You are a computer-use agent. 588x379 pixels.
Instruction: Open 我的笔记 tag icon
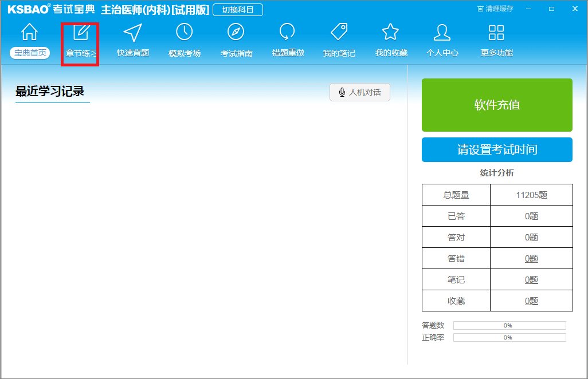[x=339, y=33]
